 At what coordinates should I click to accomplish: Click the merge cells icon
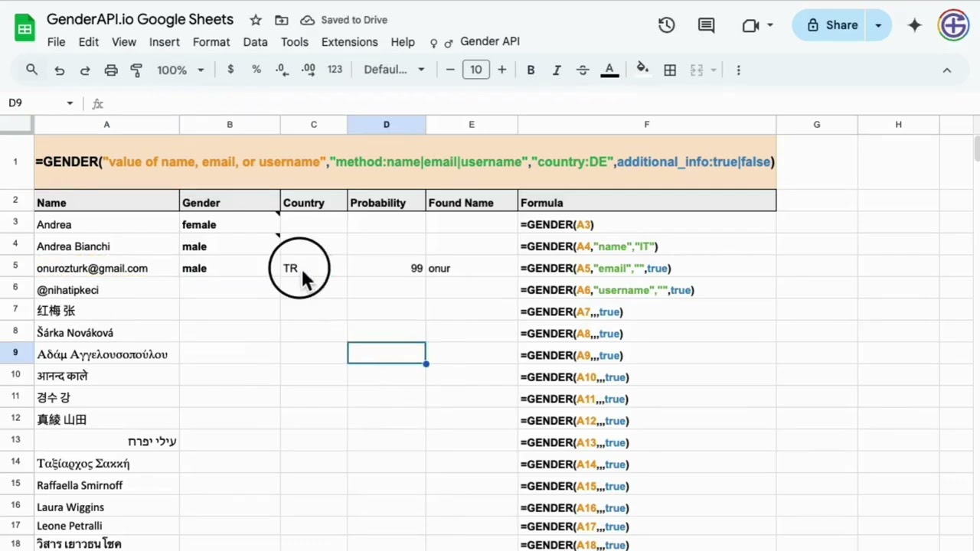(x=697, y=70)
